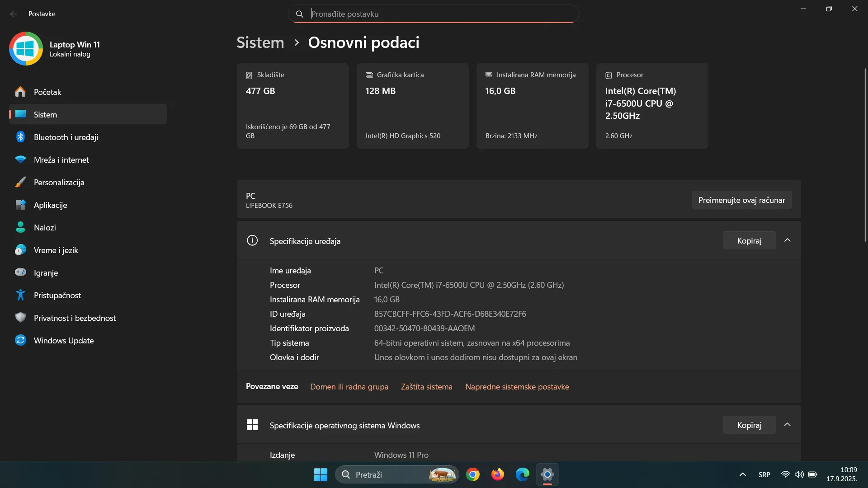Click the Aplikacije icon in sidebar
The width and height of the screenshot is (868, 488).
(x=20, y=205)
